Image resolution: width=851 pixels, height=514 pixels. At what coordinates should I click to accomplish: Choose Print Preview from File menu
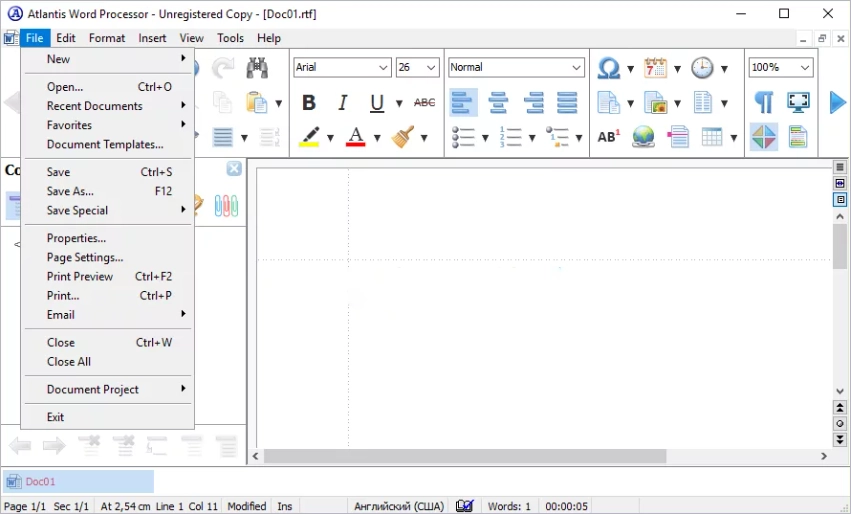coord(109,276)
